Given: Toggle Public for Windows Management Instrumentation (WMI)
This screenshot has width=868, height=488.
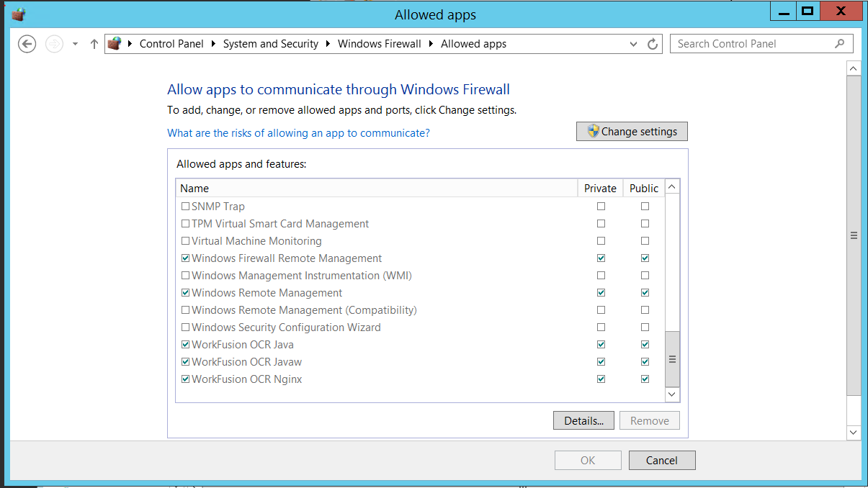Looking at the screenshot, I should 645,276.
